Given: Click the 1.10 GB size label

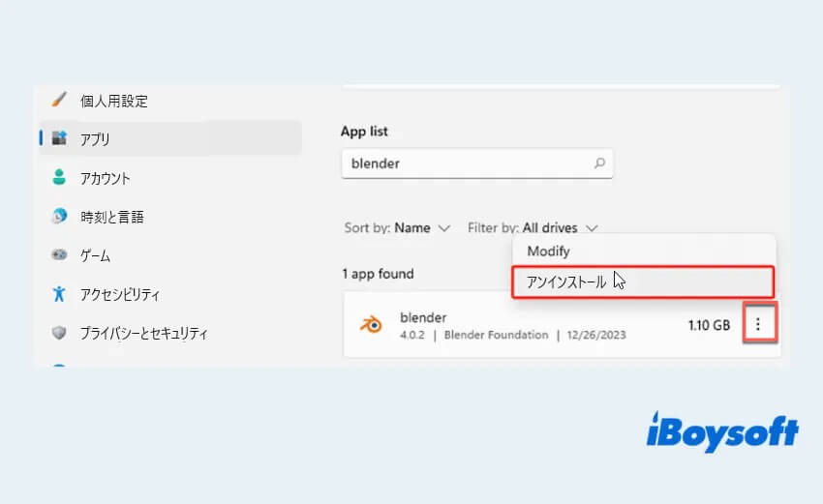Looking at the screenshot, I should 709,326.
